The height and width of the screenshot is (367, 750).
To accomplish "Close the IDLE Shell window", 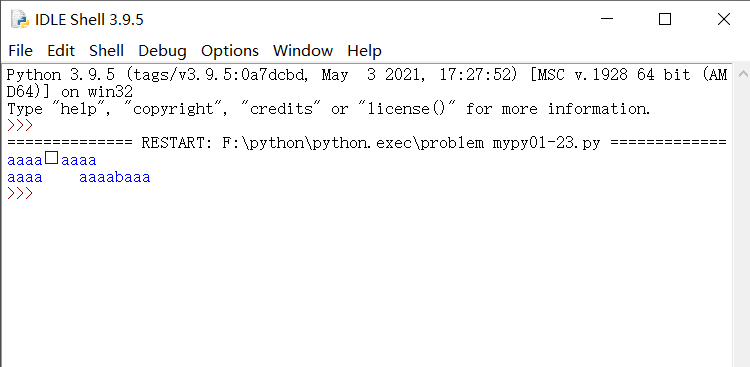I will pyautogui.click(x=724, y=19).
